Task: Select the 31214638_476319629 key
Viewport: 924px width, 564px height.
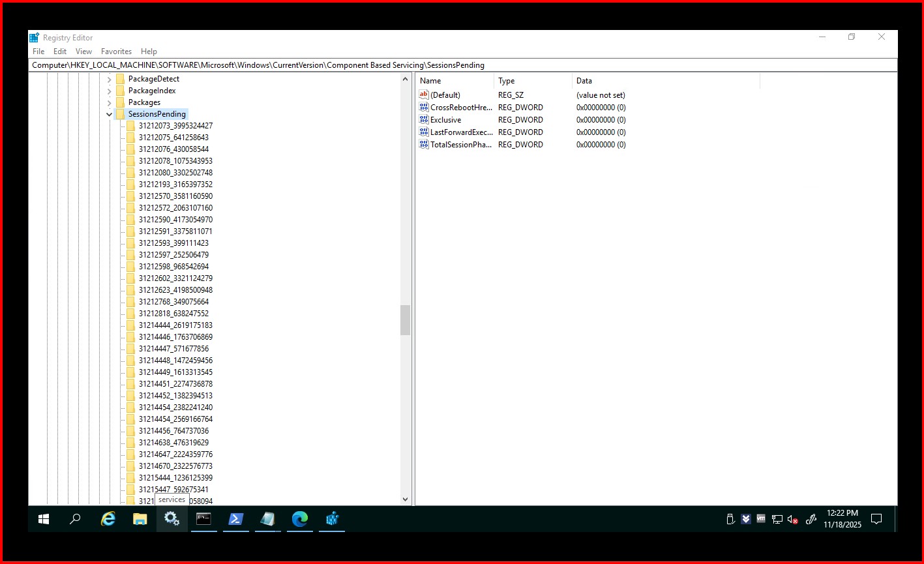Action: click(x=173, y=443)
